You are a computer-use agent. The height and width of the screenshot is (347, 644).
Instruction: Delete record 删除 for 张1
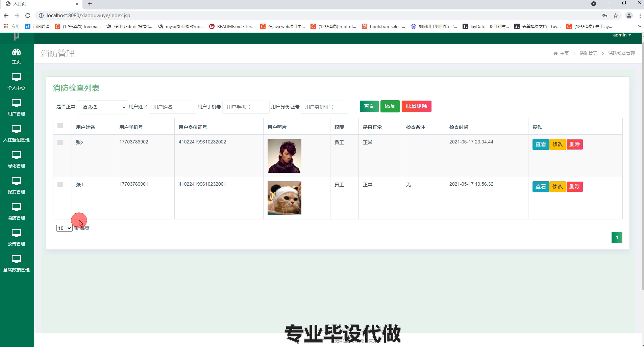574,187
